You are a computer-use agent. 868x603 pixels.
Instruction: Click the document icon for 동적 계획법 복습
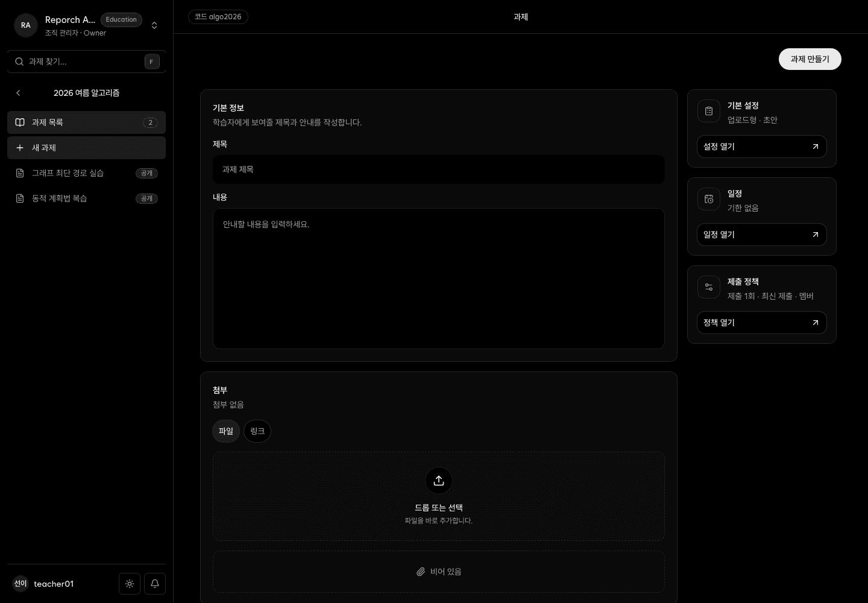(20, 198)
